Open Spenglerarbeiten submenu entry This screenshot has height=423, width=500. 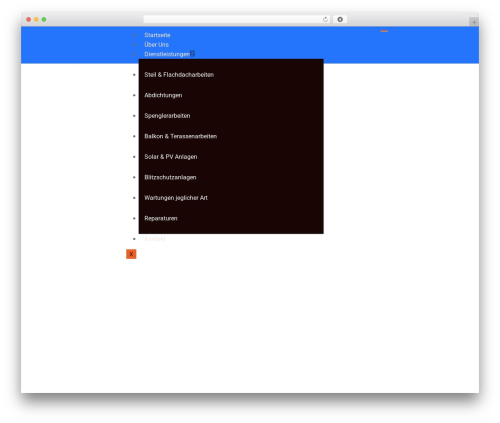(x=167, y=116)
